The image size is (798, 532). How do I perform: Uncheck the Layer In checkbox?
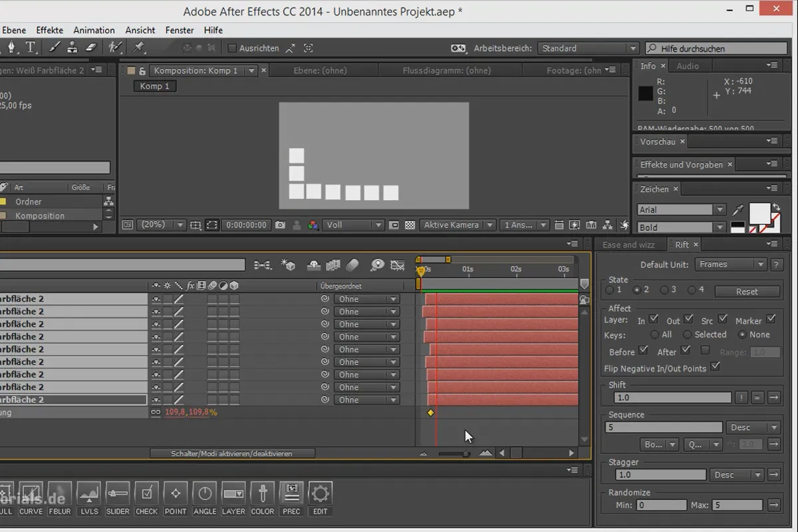tap(654, 319)
